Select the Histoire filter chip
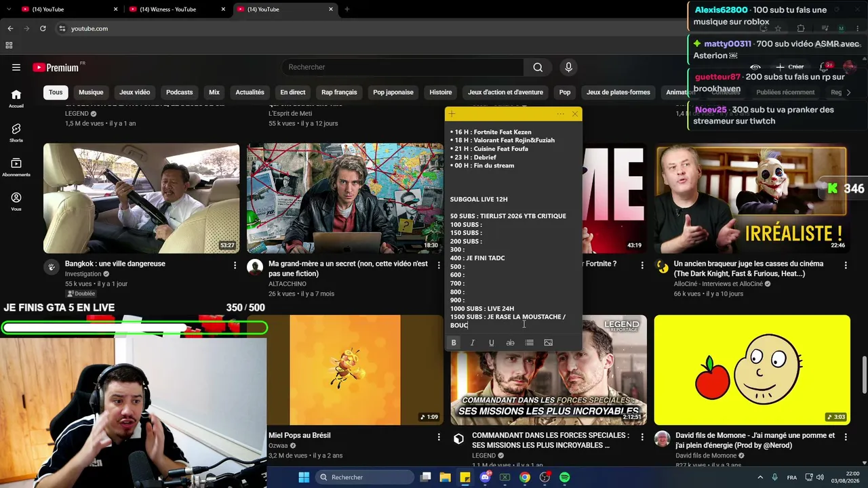This screenshot has height=488, width=868. (441, 92)
